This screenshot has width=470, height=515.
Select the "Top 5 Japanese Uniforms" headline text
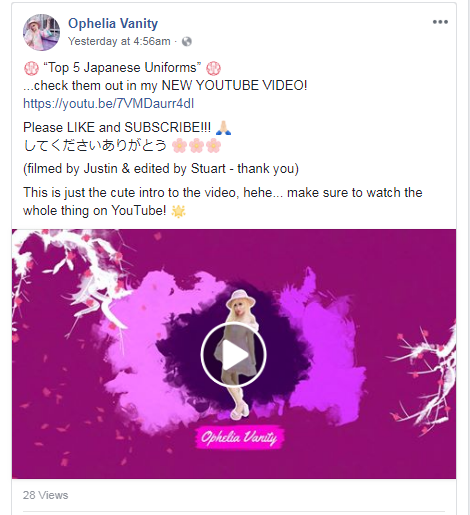click(x=122, y=68)
